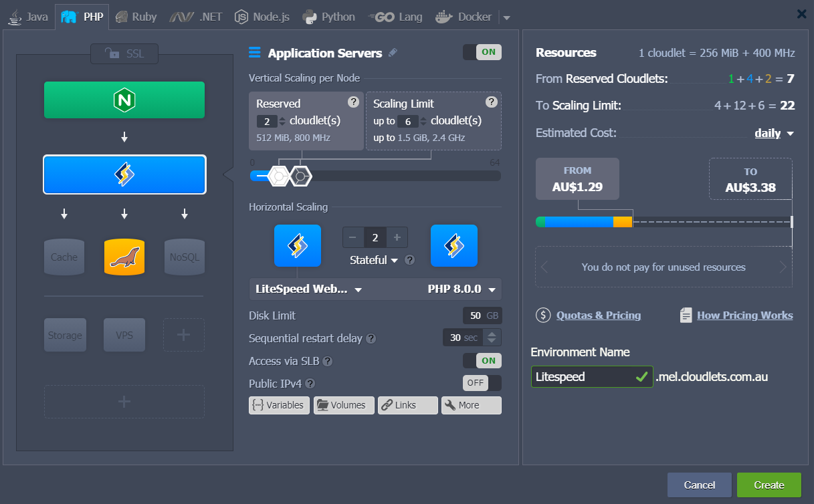Screen dimensions: 814x504
Task: Show help for Sequential restart delay
Action: coord(371,338)
